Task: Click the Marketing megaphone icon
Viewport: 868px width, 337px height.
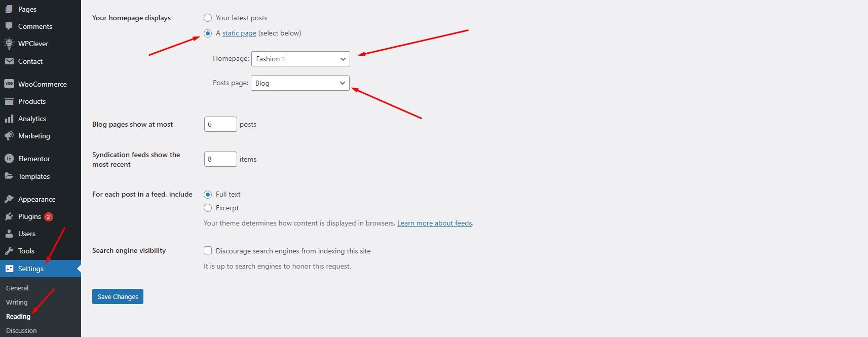Action: point(9,136)
